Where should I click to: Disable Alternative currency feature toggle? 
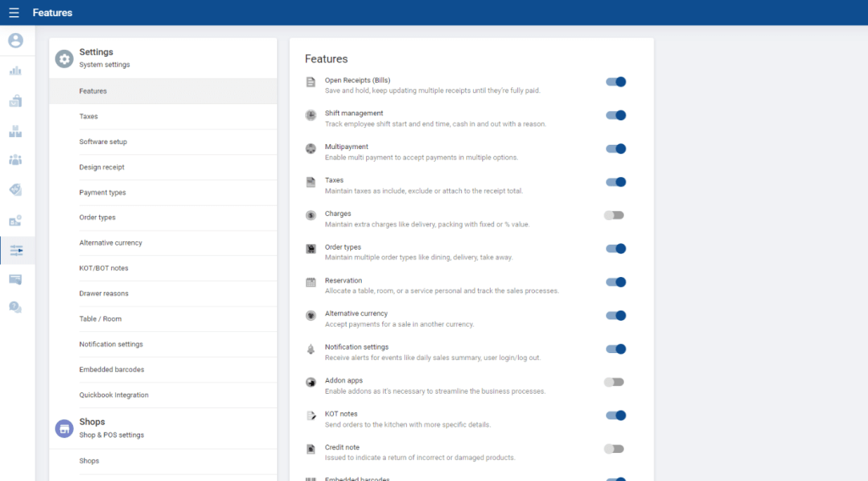coord(615,316)
